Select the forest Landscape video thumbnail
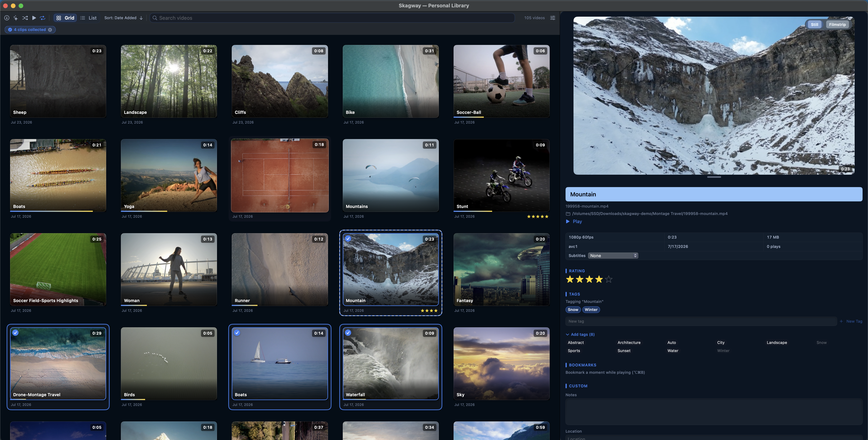The width and height of the screenshot is (868, 440). tap(169, 81)
